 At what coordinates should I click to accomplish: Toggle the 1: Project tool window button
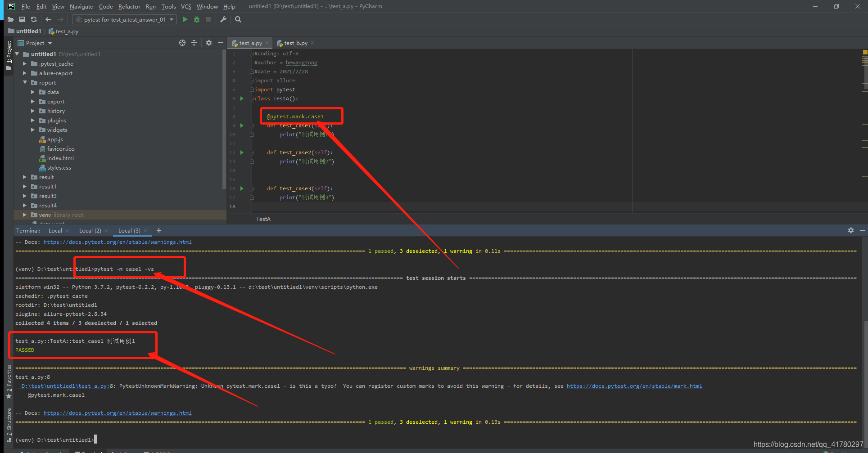(9, 55)
